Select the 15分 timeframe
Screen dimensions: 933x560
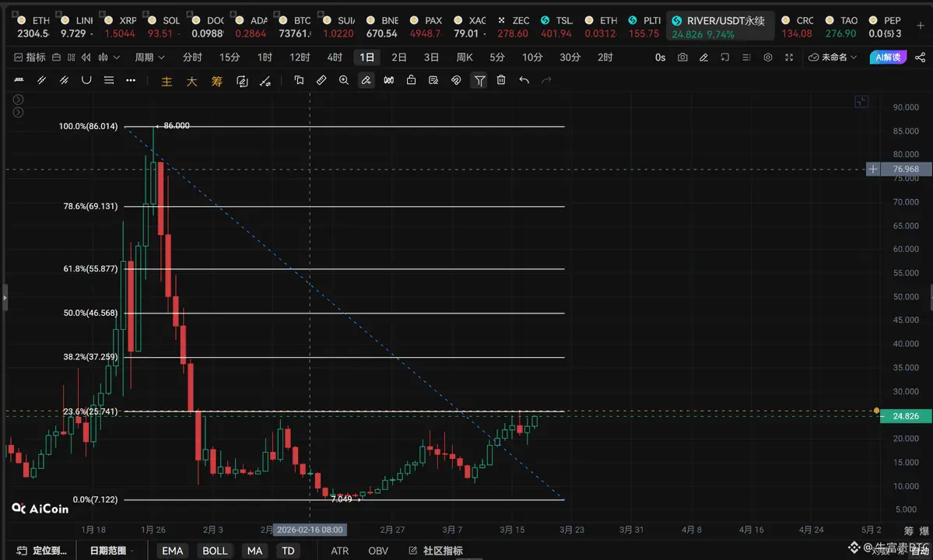coord(230,57)
